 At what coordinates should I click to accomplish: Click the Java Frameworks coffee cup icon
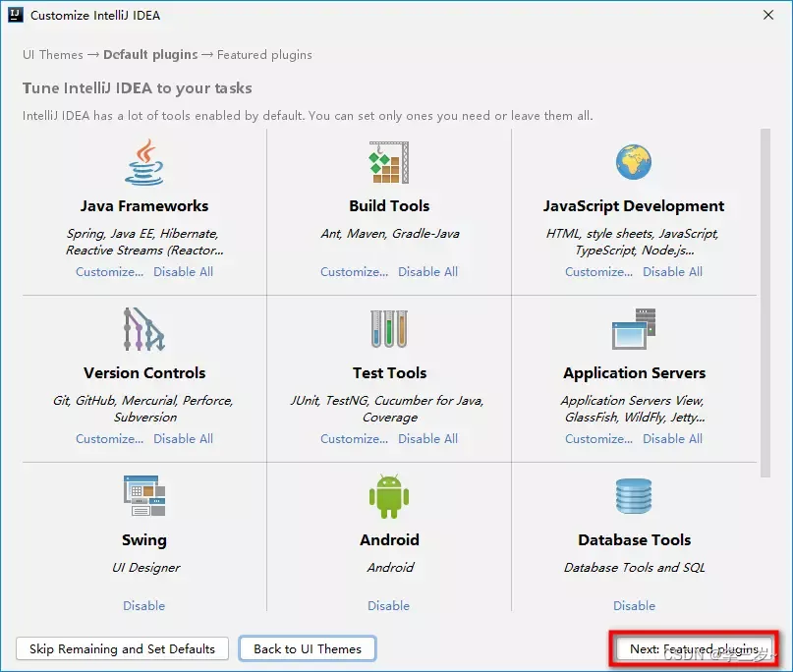144,162
